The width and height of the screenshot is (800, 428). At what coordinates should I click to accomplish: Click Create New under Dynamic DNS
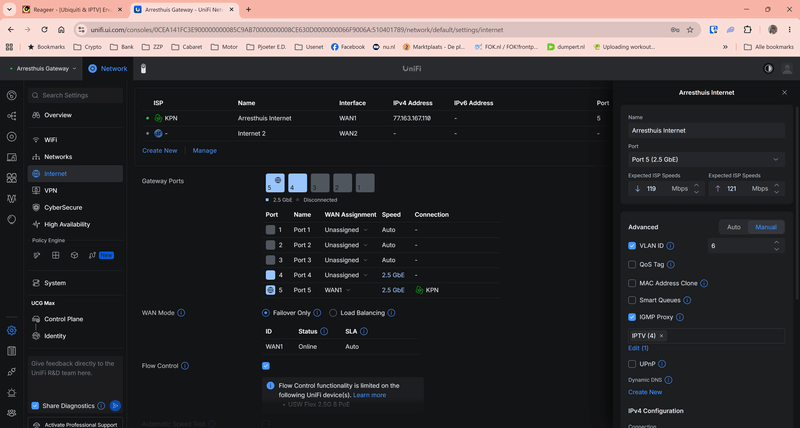(645, 392)
